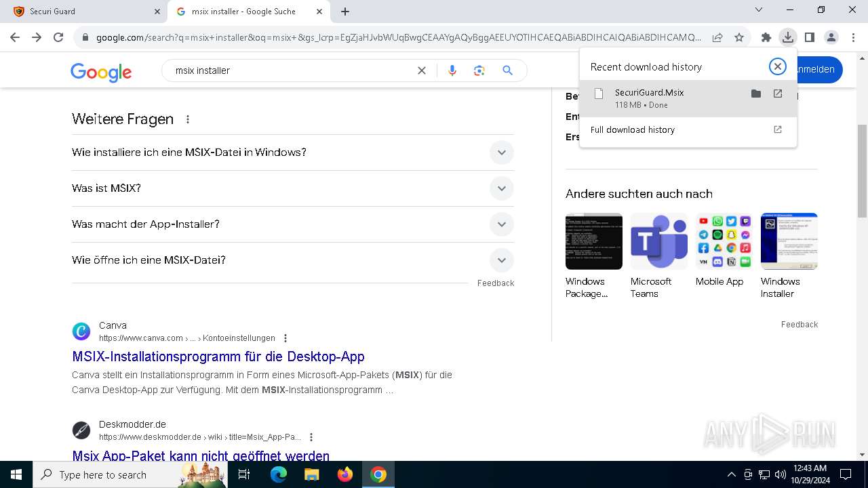Image resolution: width=868 pixels, height=488 pixels.
Task: Open network icon in tray
Action: pos(764,474)
